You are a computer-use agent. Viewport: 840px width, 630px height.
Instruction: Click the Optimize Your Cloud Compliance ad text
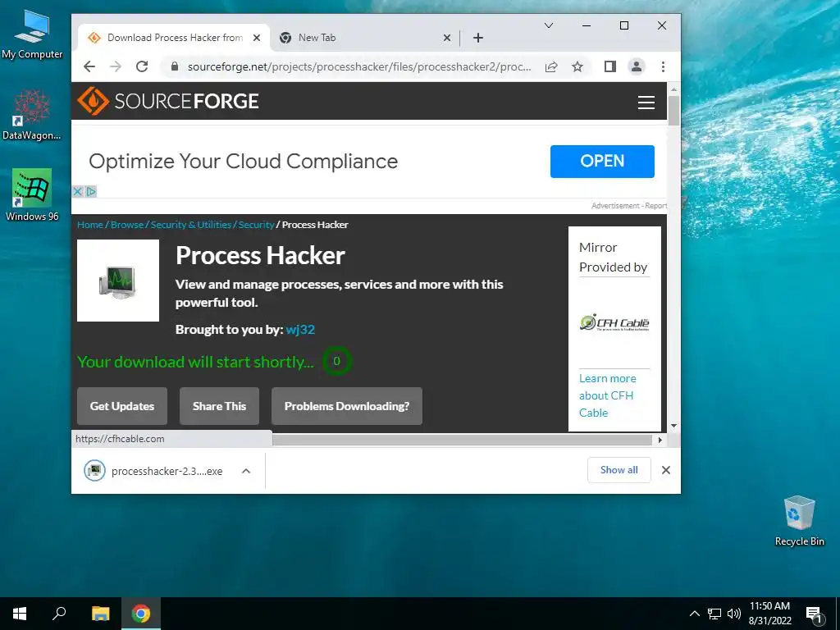243,162
